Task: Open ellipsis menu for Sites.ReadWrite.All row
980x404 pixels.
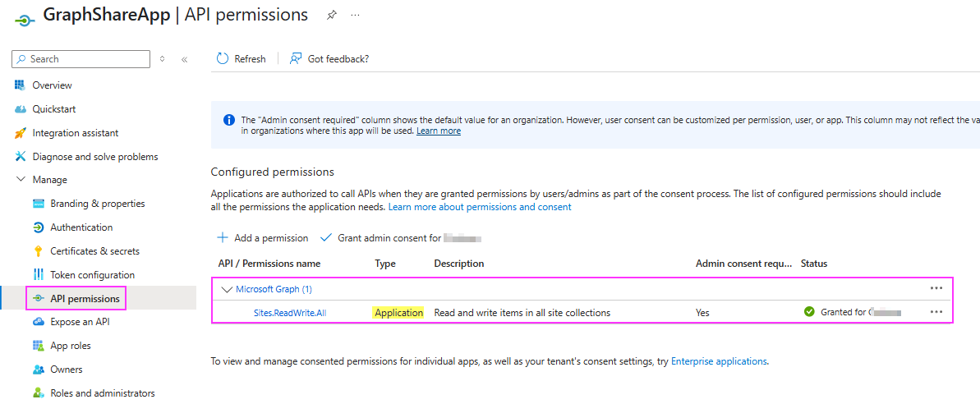Action: click(936, 312)
